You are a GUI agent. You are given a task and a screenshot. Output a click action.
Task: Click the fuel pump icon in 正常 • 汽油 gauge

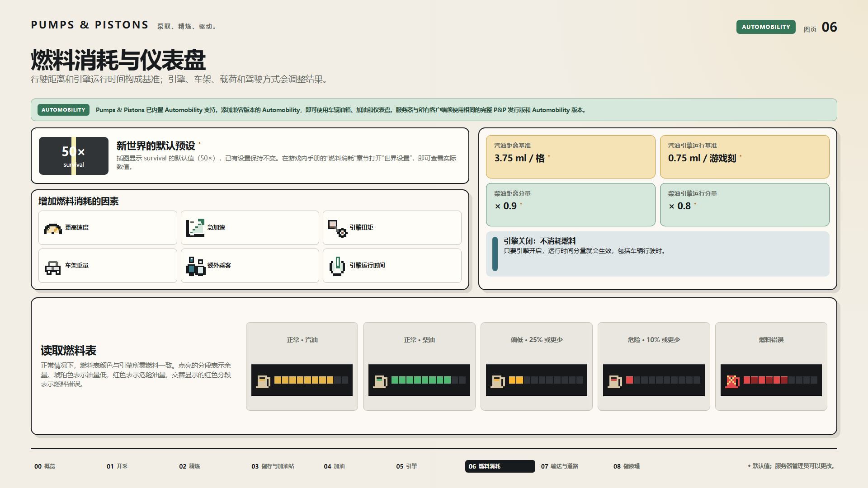tap(263, 381)
